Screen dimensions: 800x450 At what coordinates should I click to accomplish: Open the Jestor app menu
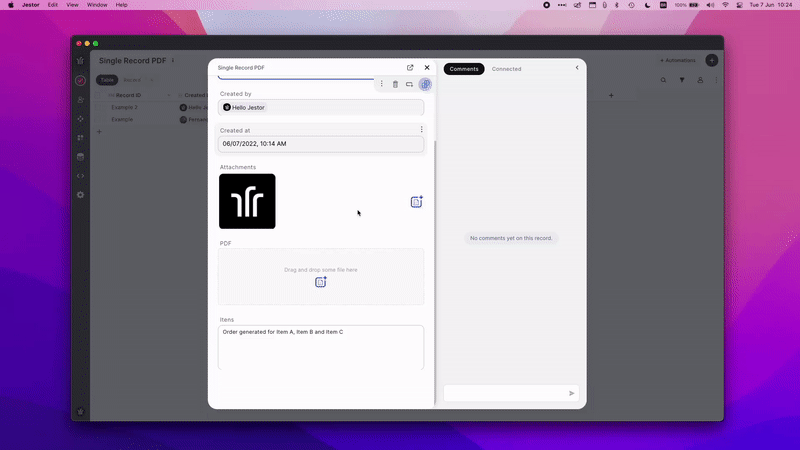tap(31, 5)
